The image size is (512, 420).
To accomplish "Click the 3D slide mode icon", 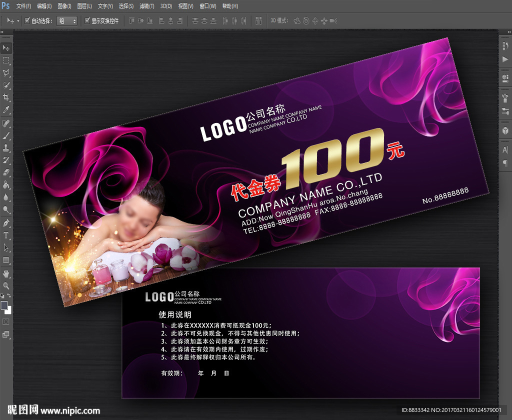I will click(324, 21).
